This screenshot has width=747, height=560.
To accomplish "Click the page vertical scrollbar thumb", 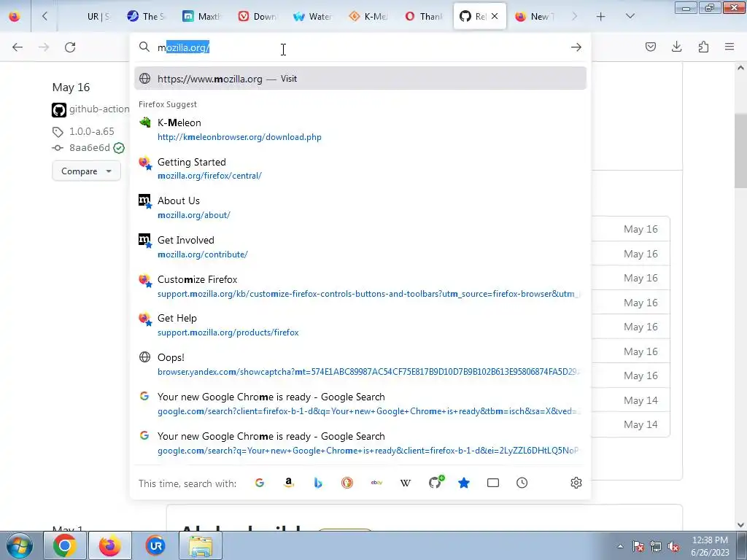I will [741, 151].
